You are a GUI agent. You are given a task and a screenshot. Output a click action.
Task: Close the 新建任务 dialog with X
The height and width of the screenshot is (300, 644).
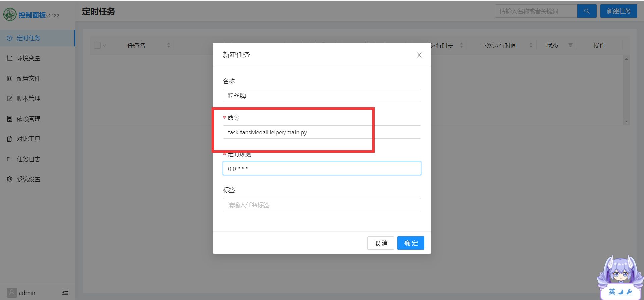click(419, 55)
